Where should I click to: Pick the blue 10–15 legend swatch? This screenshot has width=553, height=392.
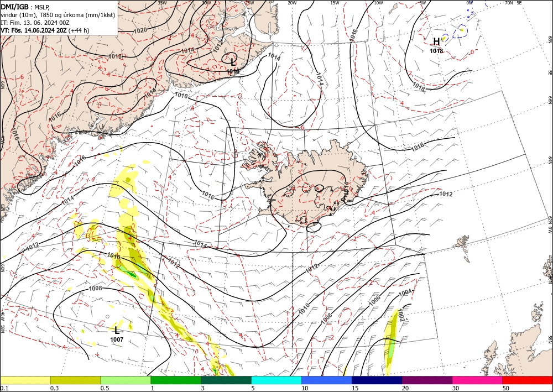pyautogui.click(x=327, y=380)
